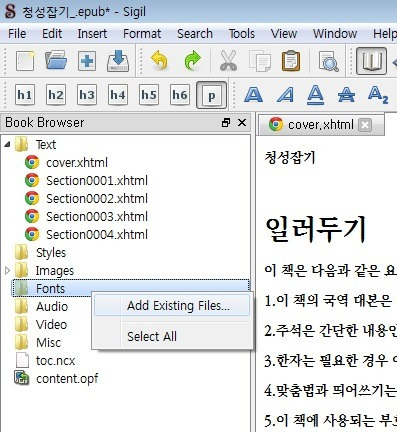Open the Format menu
397x432 pixels.
point(142,34)
